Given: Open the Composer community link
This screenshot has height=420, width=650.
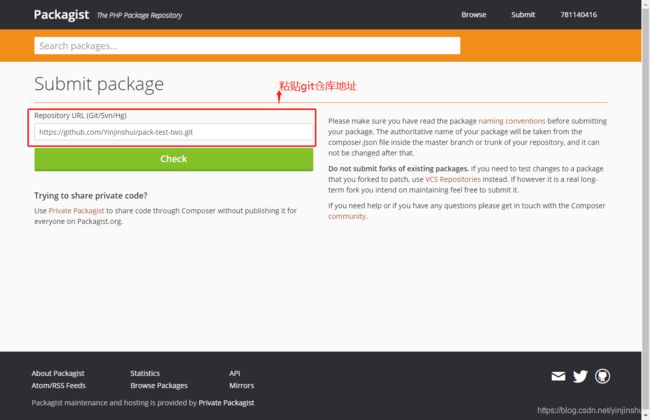Looking at the screenshot, I should 347,216.
